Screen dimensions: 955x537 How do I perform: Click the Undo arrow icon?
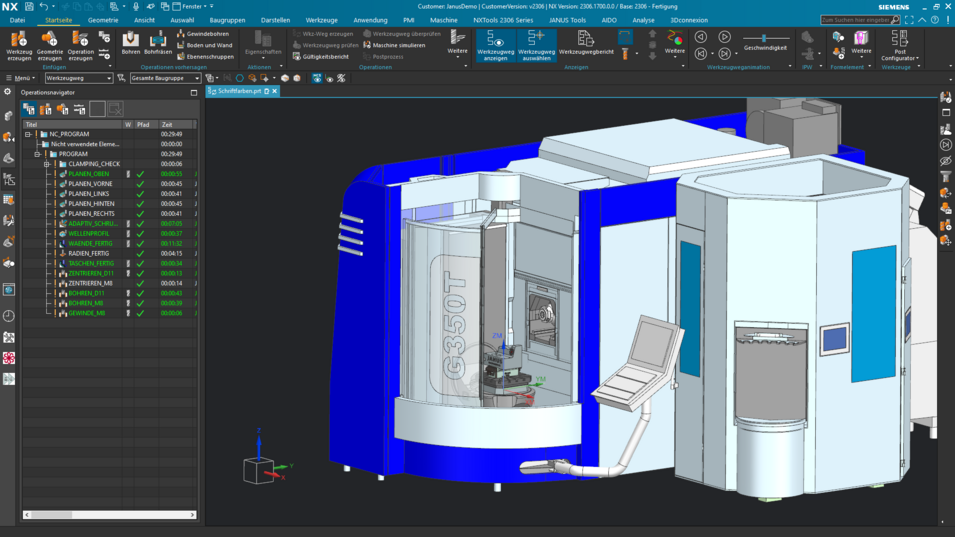click(44, 6)
